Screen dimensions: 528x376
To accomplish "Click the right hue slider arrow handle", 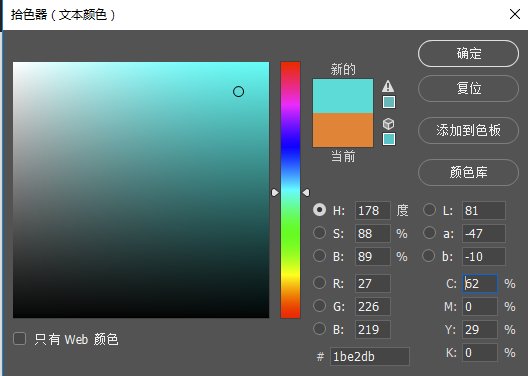I will coord(306,193).
